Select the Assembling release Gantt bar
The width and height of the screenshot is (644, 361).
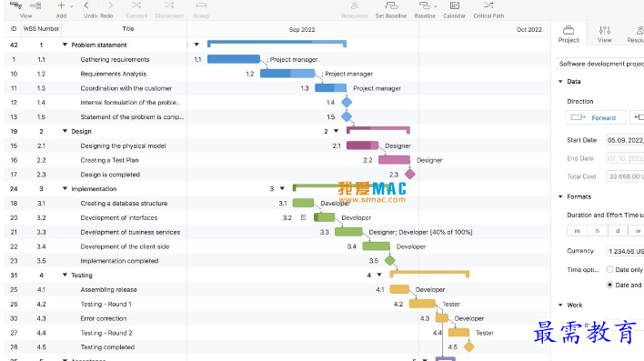pyautogui.click(x=399, y=289)
